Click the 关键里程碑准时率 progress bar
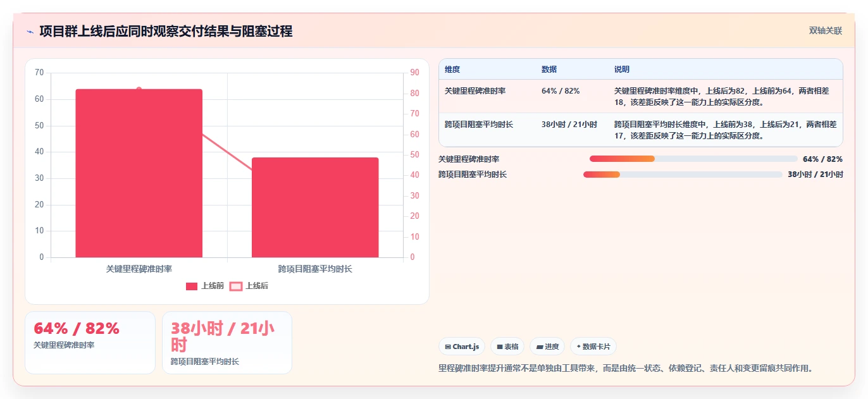 (x=693, y=159)
